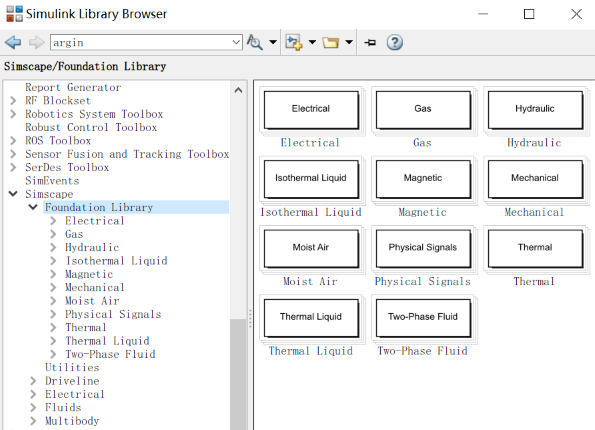Maximize the Simulink Library Browser window
The width and height of the screenshot is (595, 430).
pos(529,14)
